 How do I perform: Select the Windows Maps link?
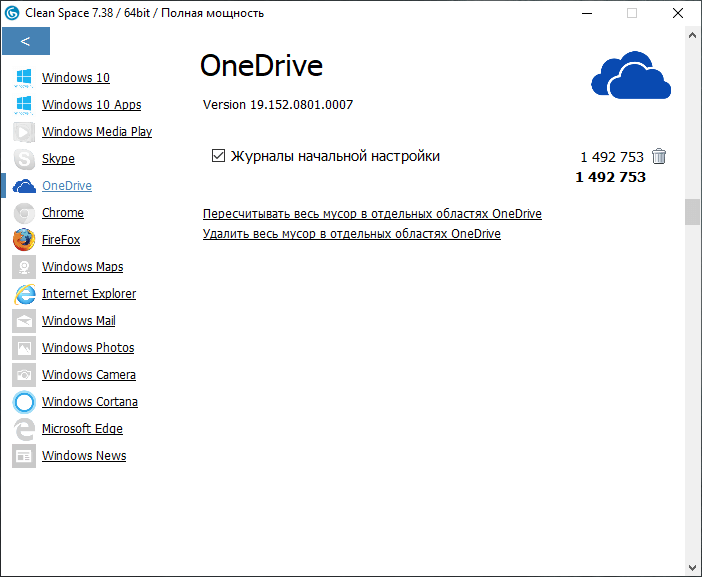point(82,267)
